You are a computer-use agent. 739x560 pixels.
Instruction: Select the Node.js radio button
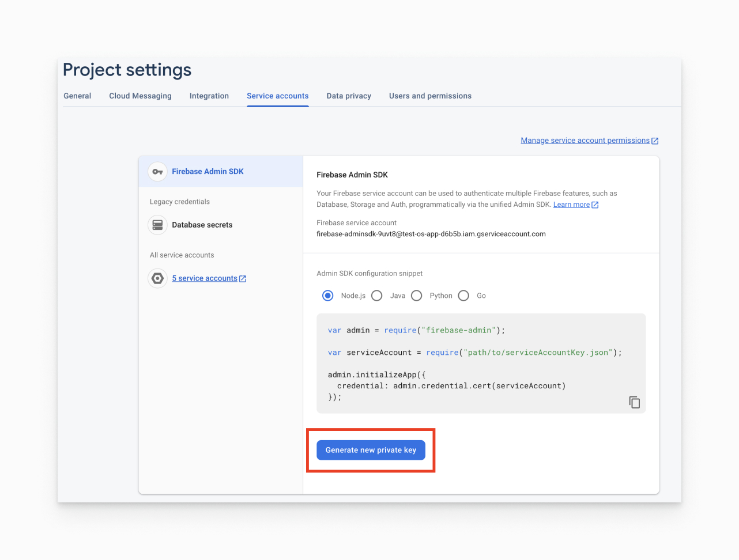click(328, 296)
